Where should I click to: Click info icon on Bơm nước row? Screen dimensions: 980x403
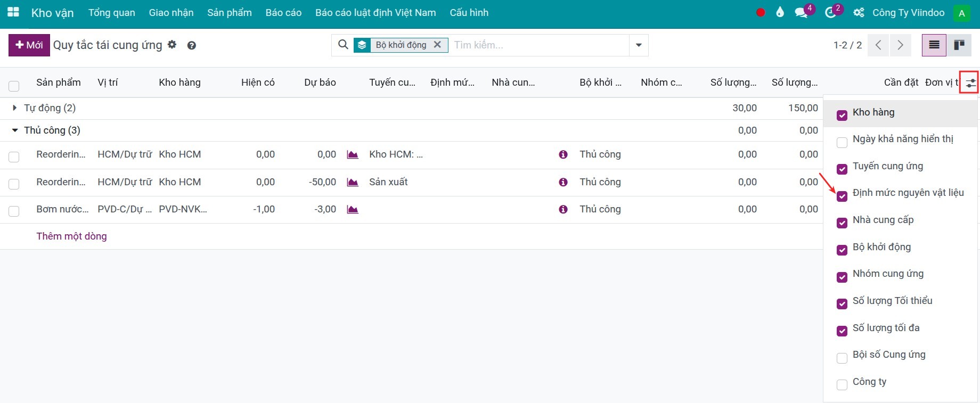[x=563, y=209]
